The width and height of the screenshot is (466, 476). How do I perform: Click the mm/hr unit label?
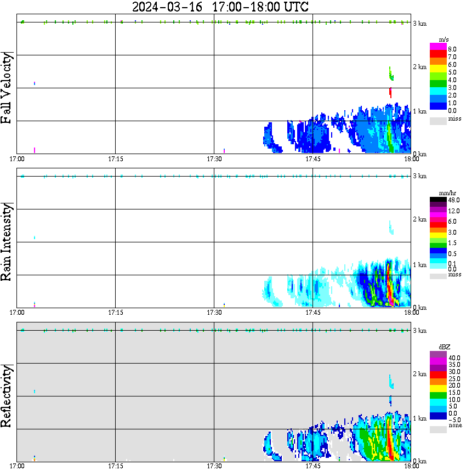point(447,194)
